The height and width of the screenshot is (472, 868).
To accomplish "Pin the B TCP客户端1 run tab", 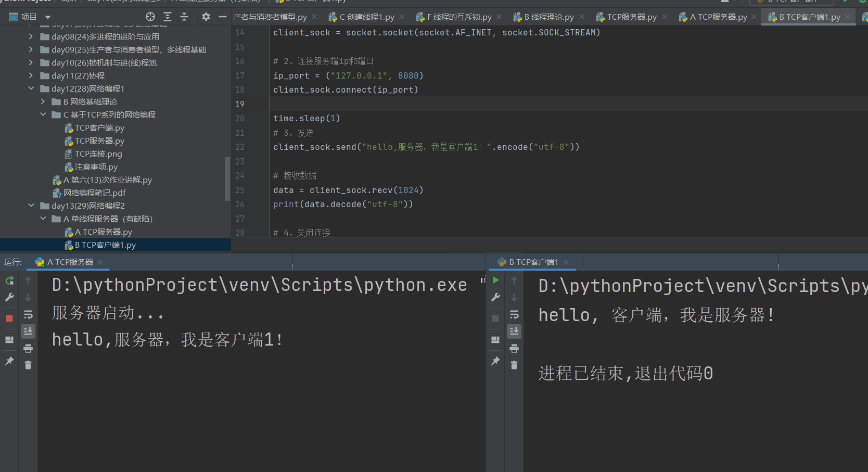I will (x=495, y=361).
